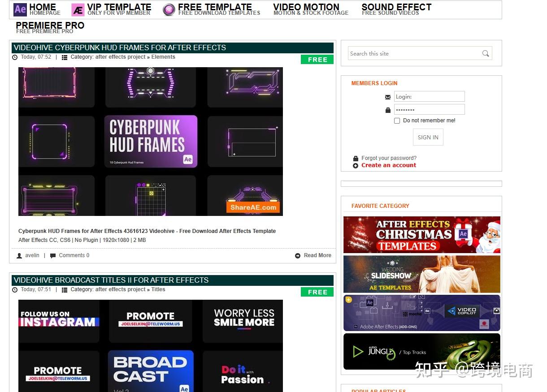
Task: Open the VIP TEMPLATE menu item
Action: (119, 9)
